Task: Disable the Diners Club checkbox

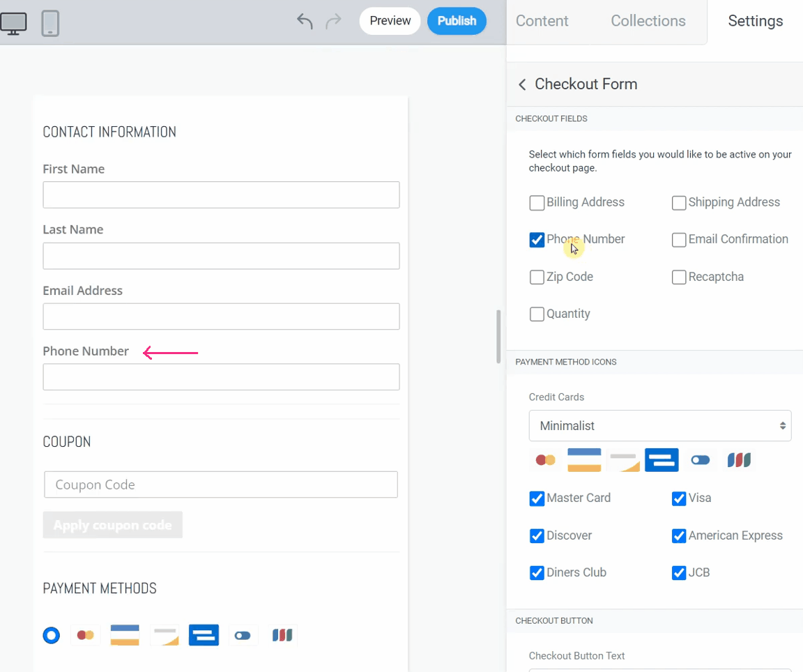Action: [x=537, y=572]
